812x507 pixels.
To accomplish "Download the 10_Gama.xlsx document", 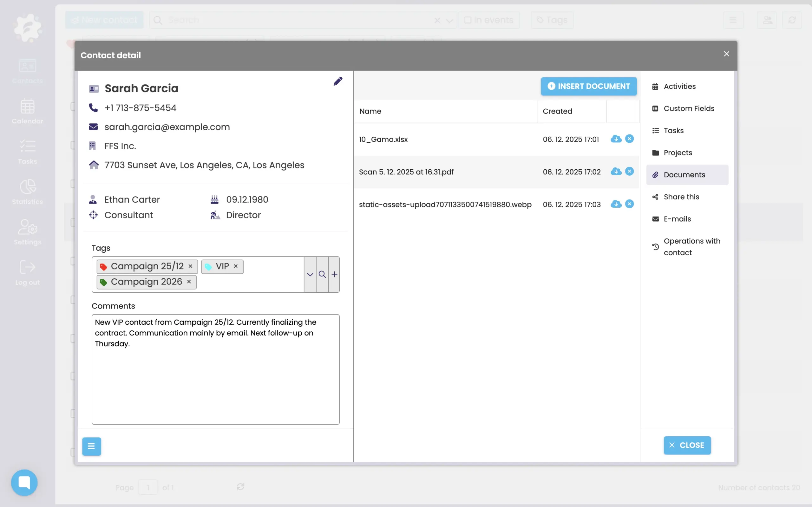I will point(616,139).
